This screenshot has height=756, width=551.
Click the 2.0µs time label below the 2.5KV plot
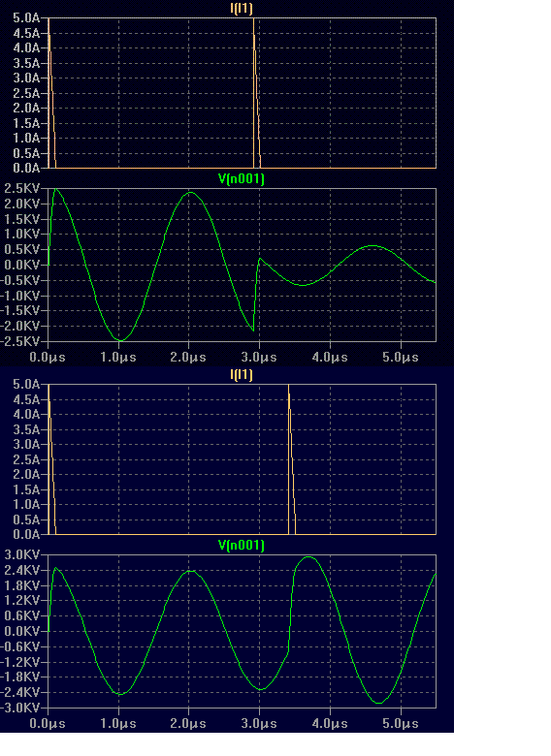tap(188, 358)
